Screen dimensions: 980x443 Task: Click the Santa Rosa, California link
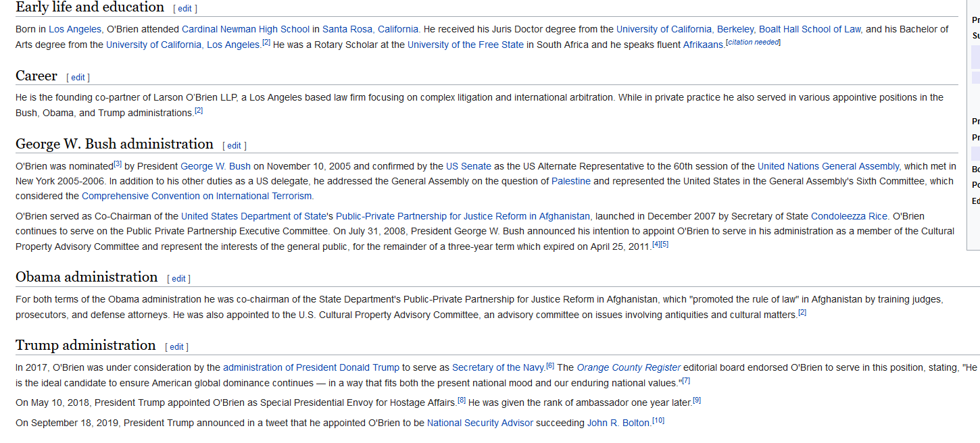coord(370,29)
